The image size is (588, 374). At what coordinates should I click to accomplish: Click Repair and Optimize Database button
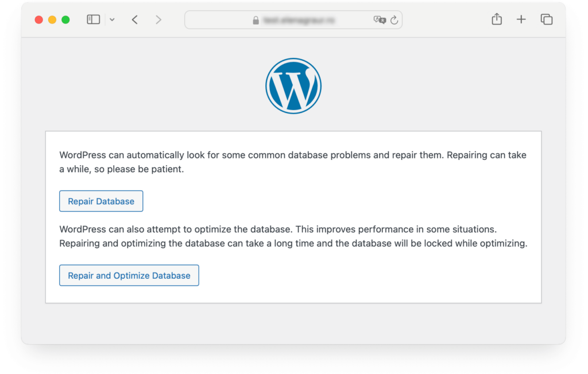pyautogui.click(x=129, y=275)
